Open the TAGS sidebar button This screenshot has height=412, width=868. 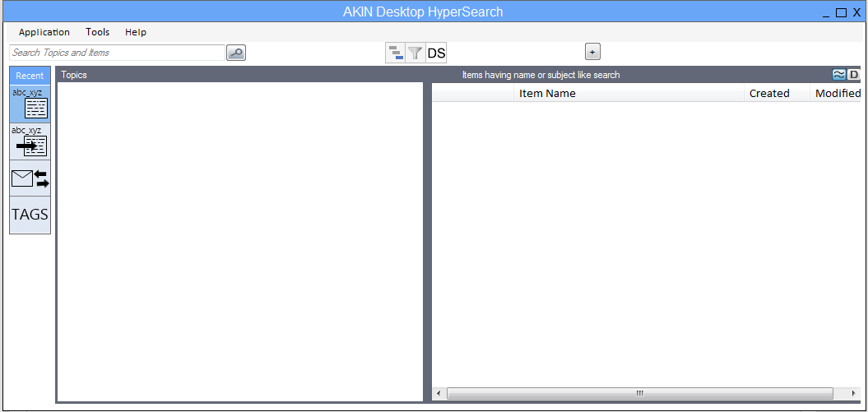click(x=30, y=215)
